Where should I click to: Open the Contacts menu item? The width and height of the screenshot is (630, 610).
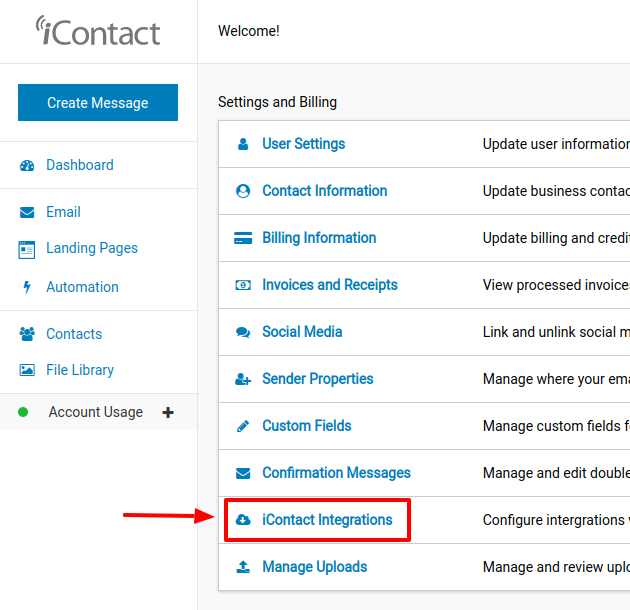click(x=74, y=334)
